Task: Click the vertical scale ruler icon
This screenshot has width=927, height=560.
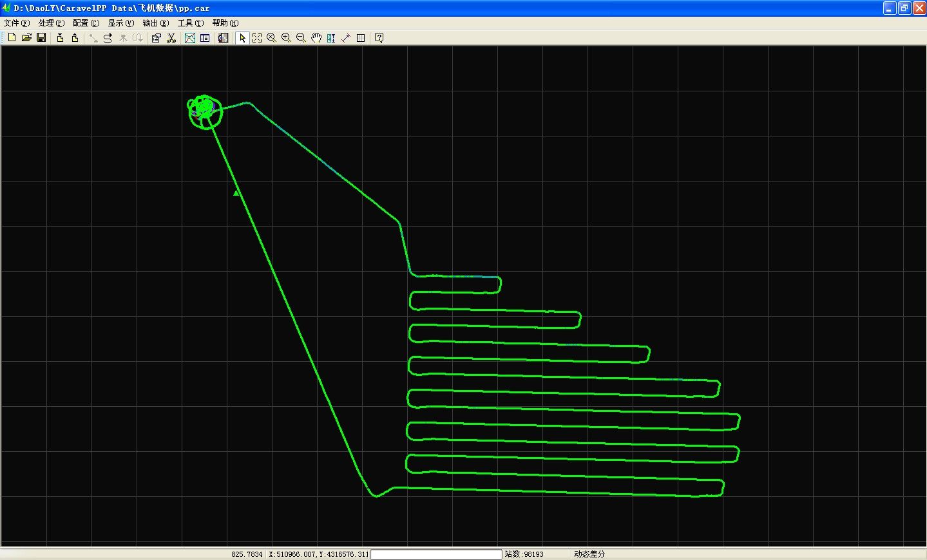Action: point(330,38)
